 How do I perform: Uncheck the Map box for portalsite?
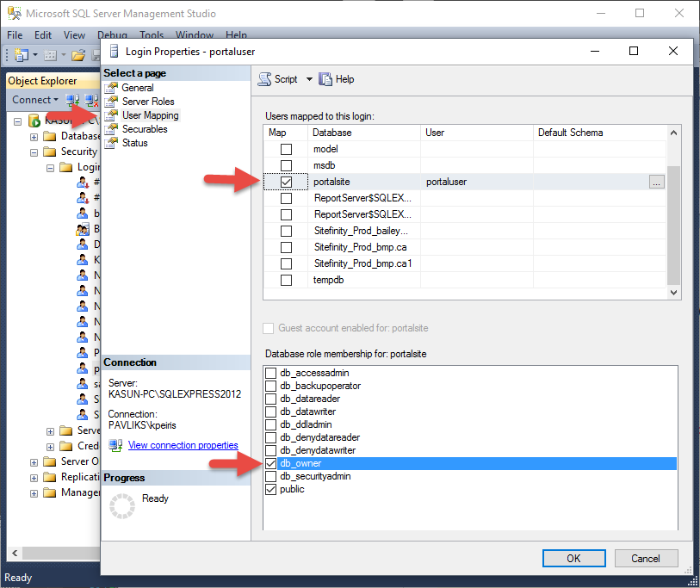(x=286, y=182)
